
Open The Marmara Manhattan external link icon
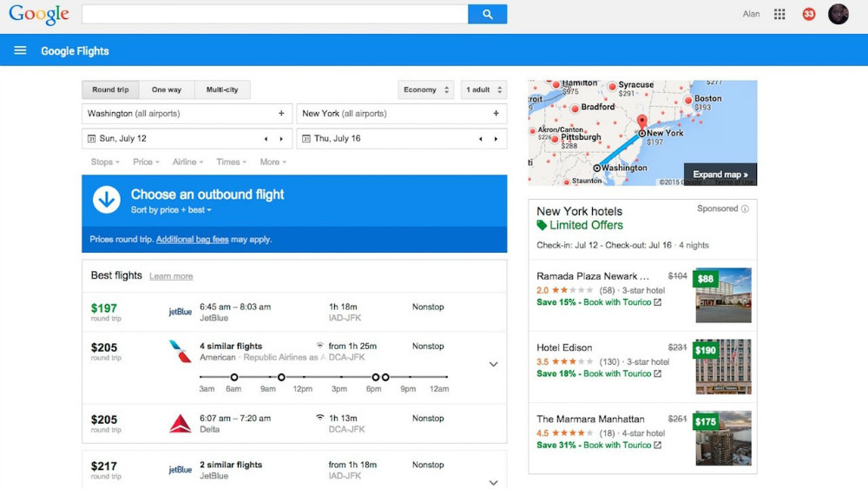[x=658, y=446]
